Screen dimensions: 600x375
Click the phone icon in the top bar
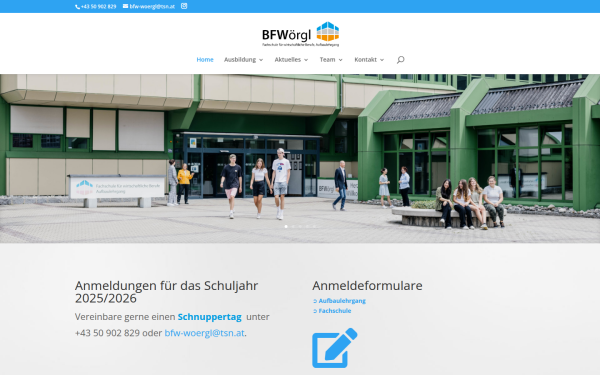(77, 7)
